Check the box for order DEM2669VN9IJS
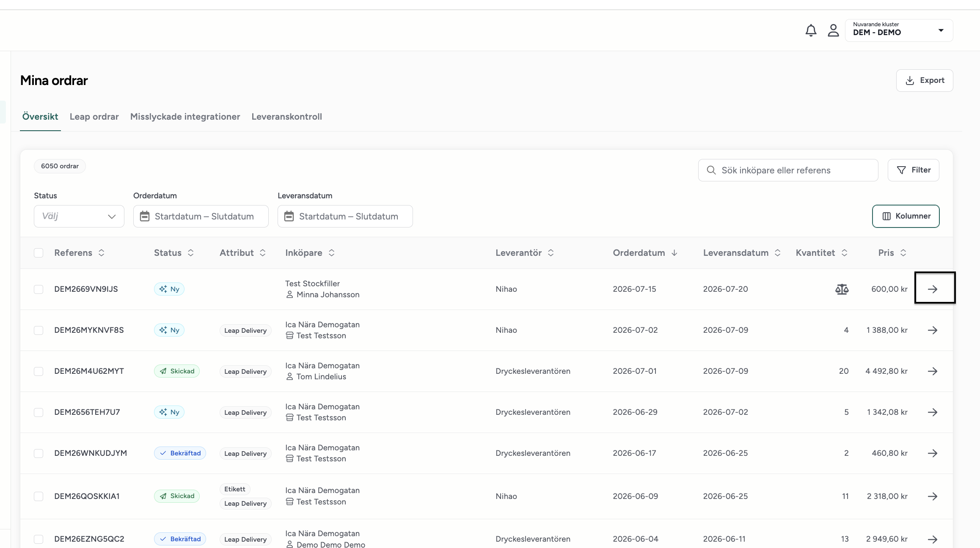The image size is (980, 548). tap(39, 289)
